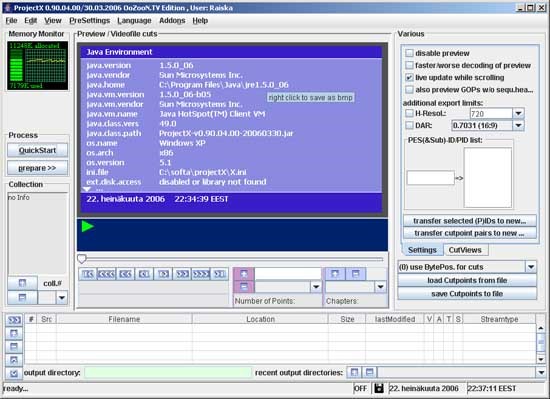The width and height of the screenshot is (550, 399).
Task: Click checkmark icon left of output directory label
Action: coord(14,373)
